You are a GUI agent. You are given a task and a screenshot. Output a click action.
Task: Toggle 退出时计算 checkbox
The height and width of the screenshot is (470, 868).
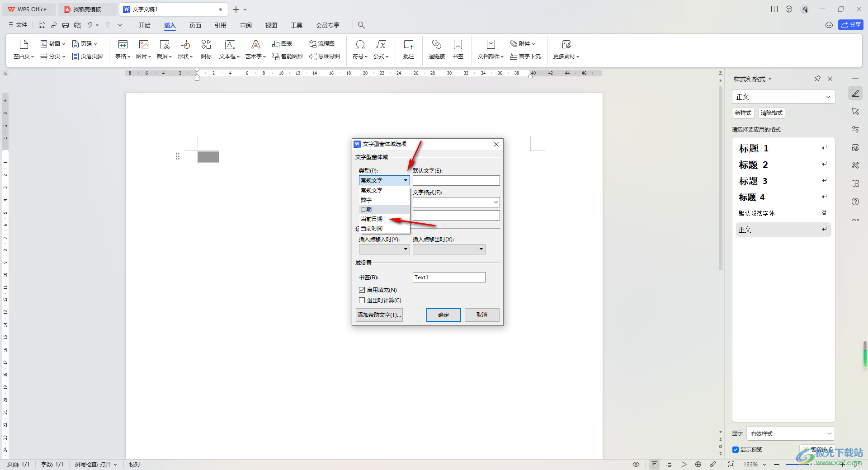[x=362, y=301]
